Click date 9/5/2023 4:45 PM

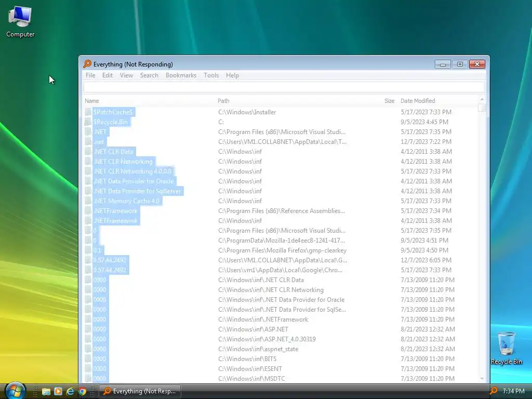pos(424,122)
